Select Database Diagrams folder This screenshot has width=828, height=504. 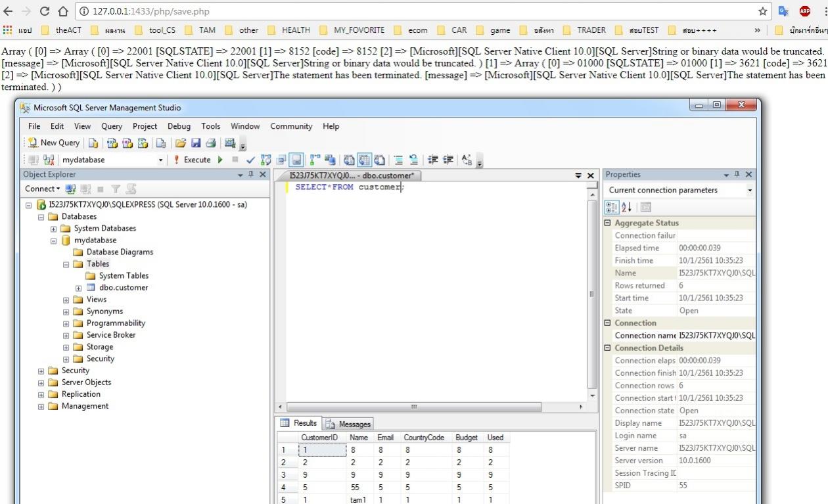[120, 252]
